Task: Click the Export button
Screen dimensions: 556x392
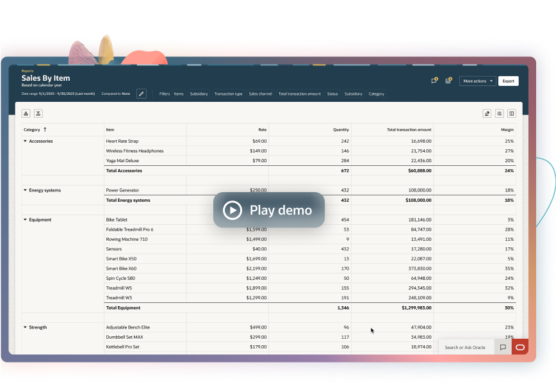Action: [508, 81]
